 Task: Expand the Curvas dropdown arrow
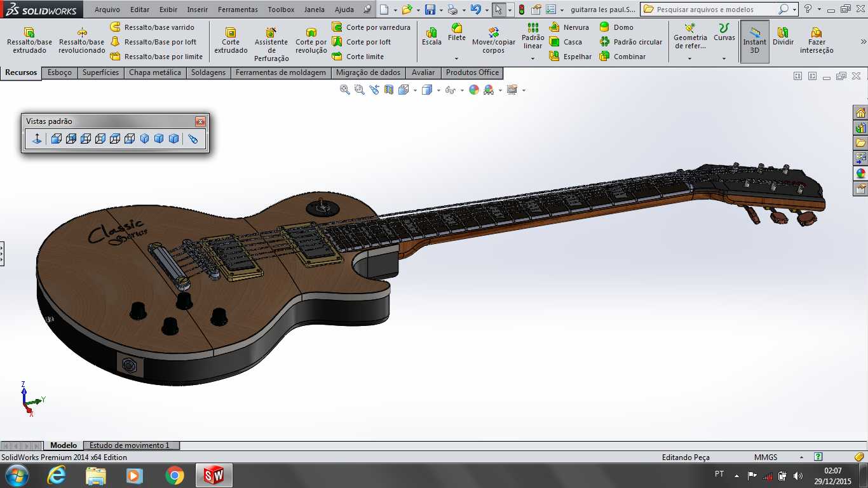pos(724,59)
